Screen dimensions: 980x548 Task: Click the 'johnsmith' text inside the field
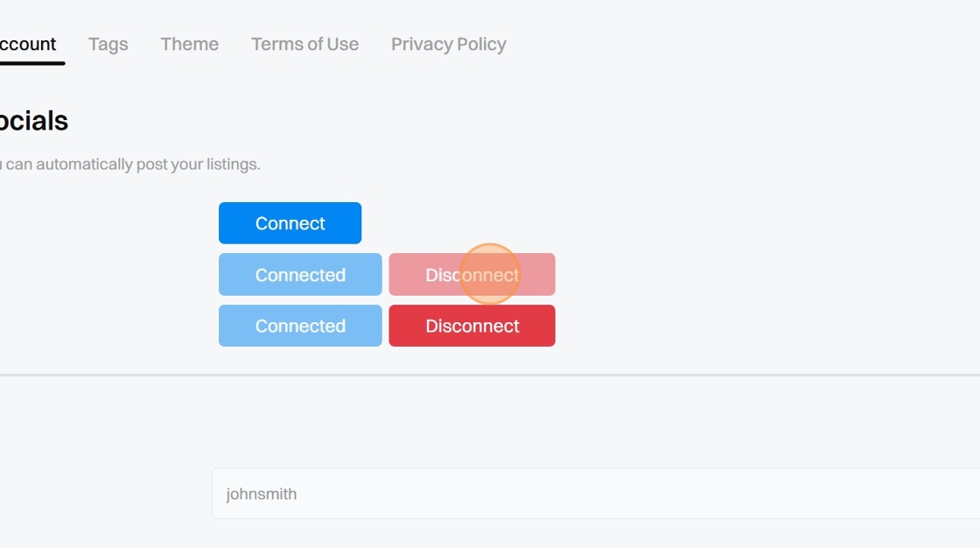pyautogui.click(x=262, y=495)
